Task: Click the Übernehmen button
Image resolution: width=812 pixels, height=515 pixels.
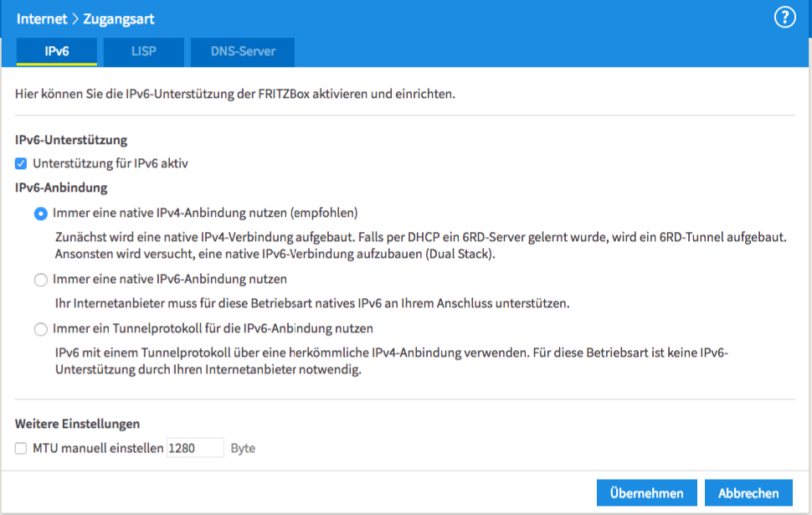Action: point(647,492)
